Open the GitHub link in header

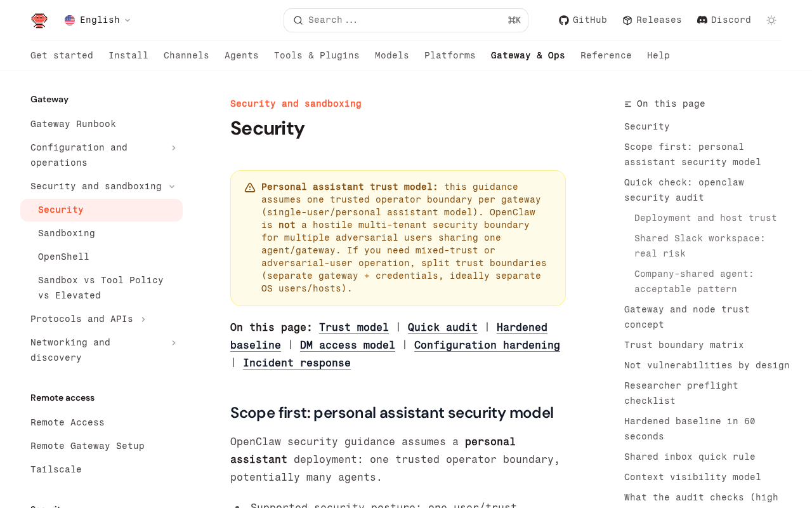click(x=582, y=20)
